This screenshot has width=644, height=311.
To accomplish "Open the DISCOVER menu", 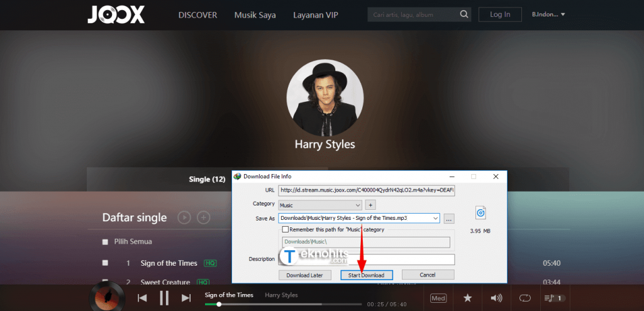I will coord(197,15).
